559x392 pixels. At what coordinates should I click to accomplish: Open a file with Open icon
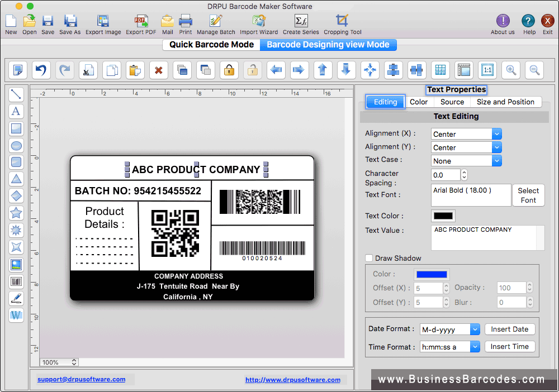[x=29, y=21]
